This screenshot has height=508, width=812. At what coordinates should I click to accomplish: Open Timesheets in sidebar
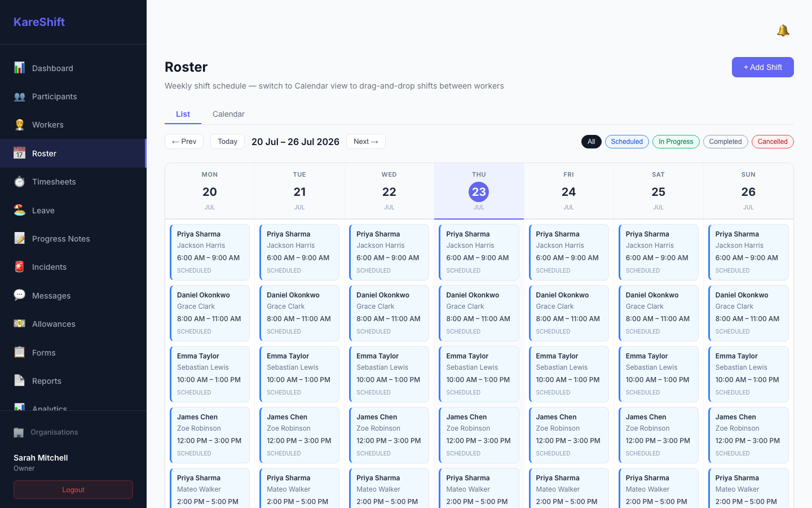point(73,182)
